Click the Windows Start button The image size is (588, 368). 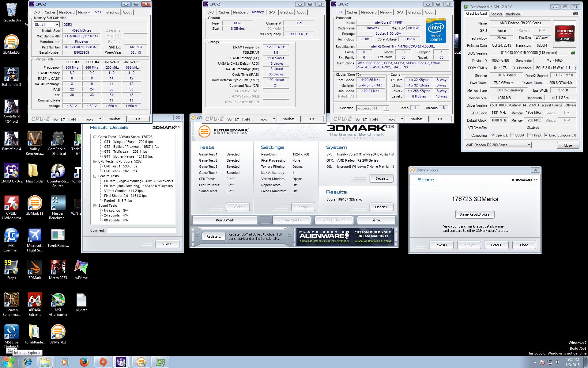point(8,362)
